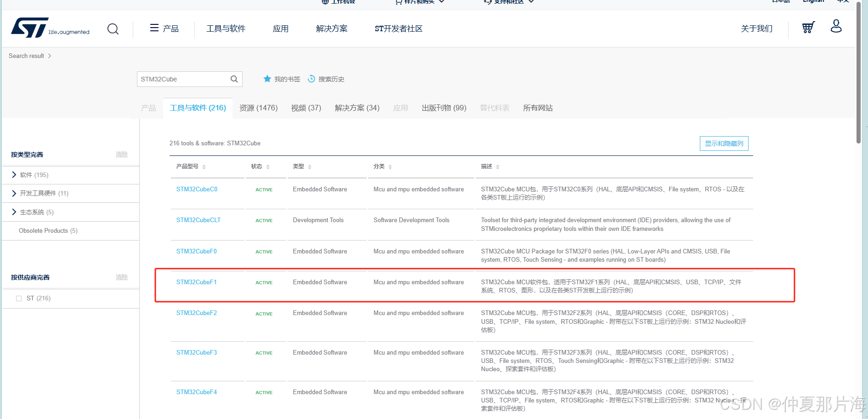Open the header search magnifier icon
Image resolution: width=868 pixels, height=419 pixels.
[113, 29]
